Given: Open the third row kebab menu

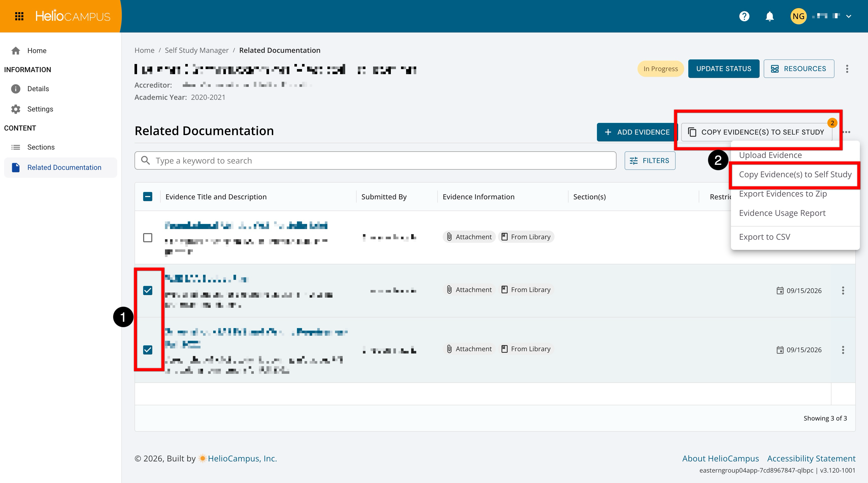Looking at the screenshot, I should pos(843,350).
